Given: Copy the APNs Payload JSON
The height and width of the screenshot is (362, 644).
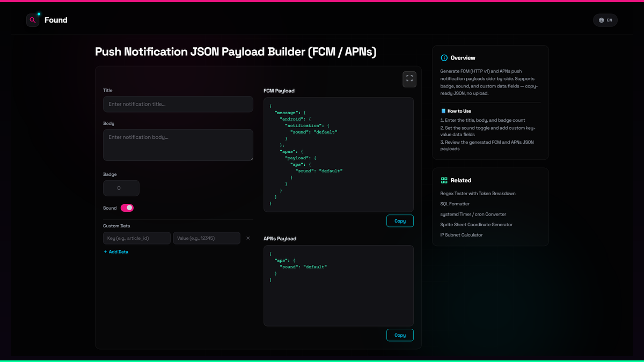Looking at the screenshot, I should tap(400, 335).
